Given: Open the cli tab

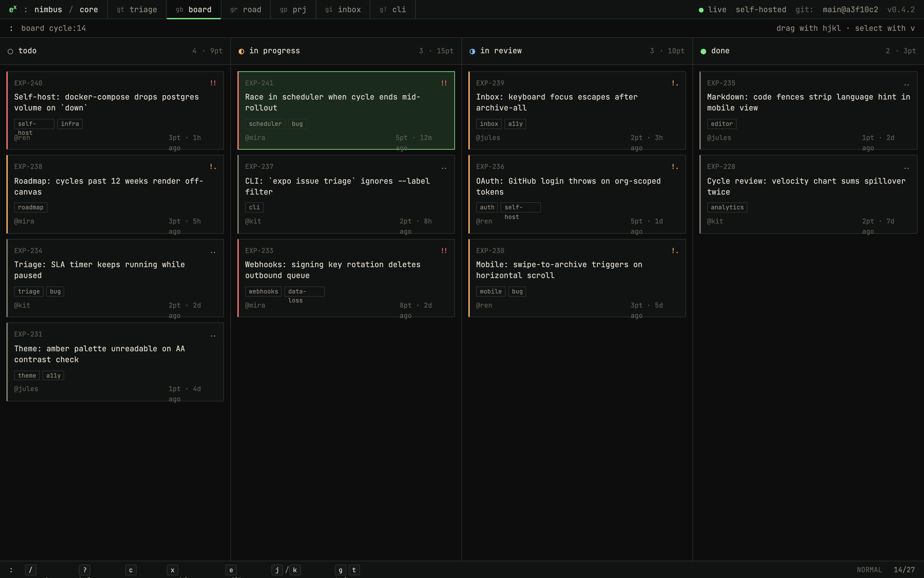Looking at the screenshot, I should 392,10.
